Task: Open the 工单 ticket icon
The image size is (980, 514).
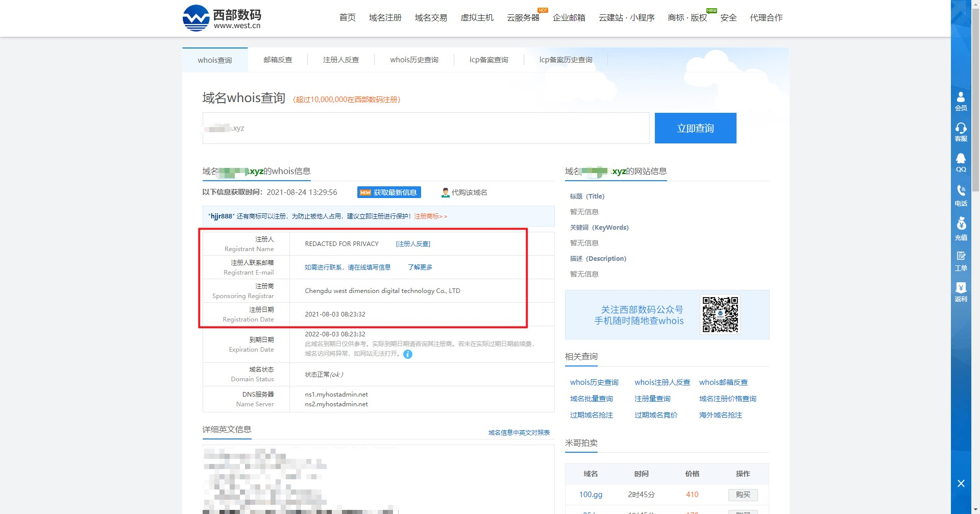Action: [961, 261]
